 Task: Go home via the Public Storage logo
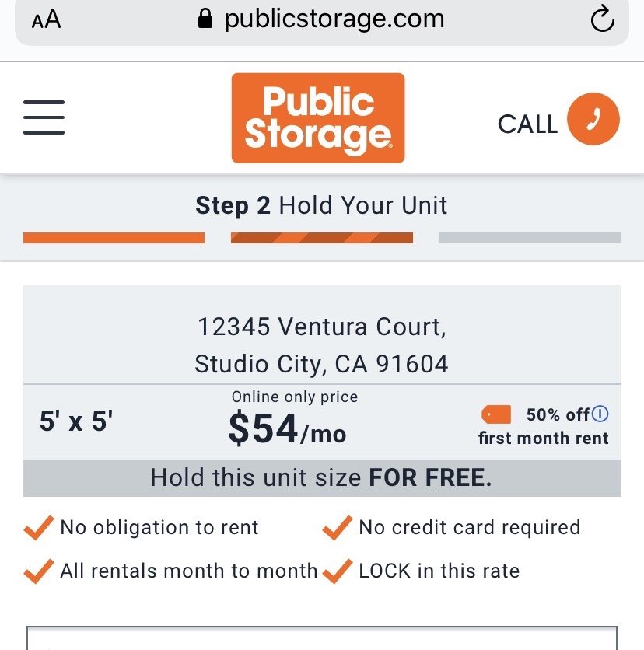[x=318, y=118]
